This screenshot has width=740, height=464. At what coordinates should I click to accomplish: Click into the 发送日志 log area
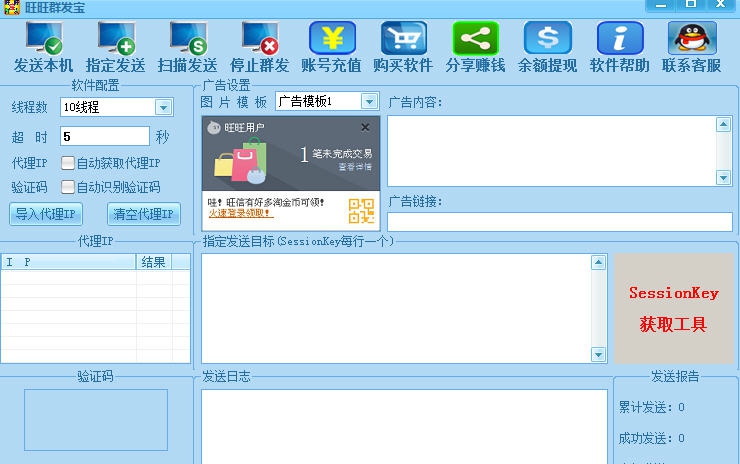(404, 426)
